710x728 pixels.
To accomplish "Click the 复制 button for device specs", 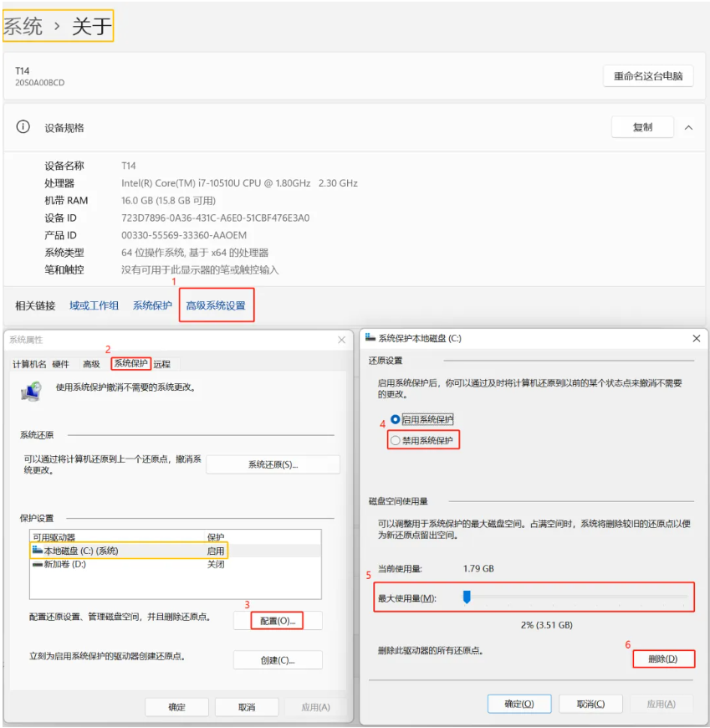I will click(x=641, y=127).
